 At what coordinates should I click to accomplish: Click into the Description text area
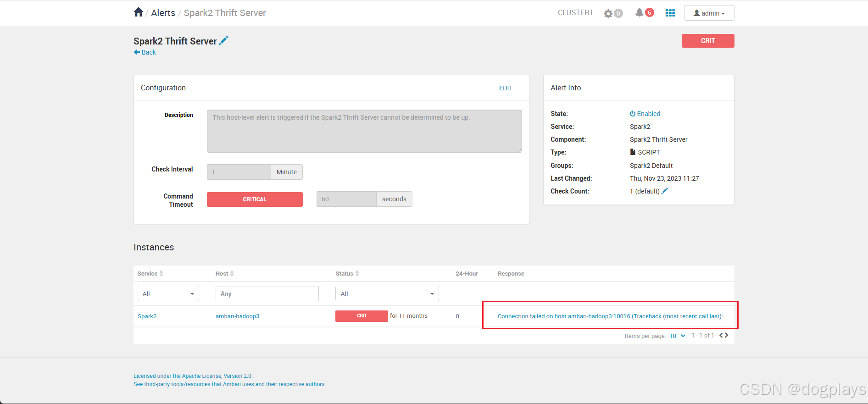pyautogui.click(x=364, y=131)
